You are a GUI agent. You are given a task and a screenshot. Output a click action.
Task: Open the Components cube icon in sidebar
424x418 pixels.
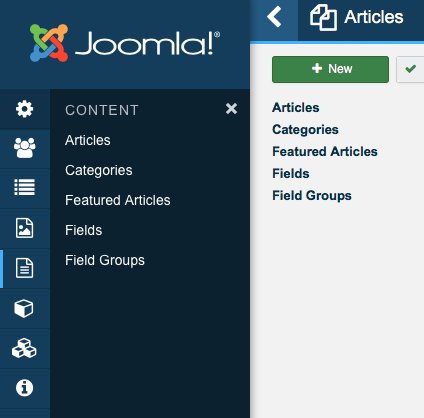pos(24,308)
